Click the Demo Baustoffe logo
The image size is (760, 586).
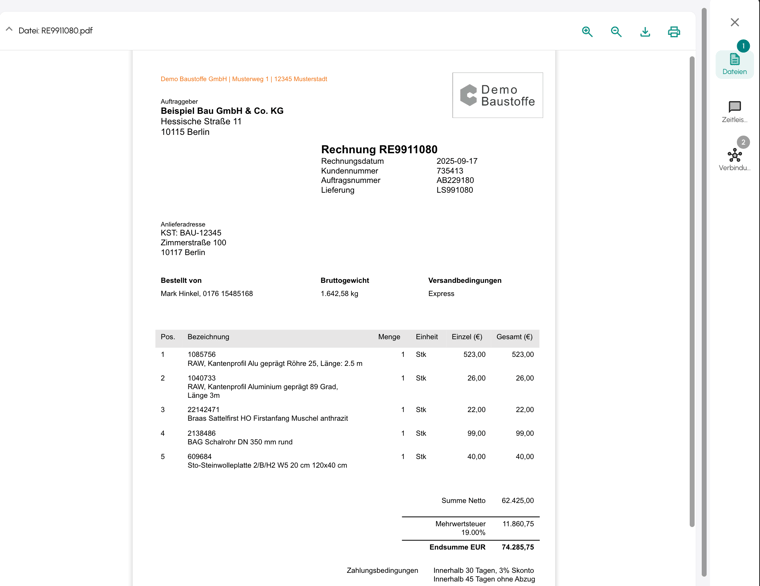(x=497, y=95)
